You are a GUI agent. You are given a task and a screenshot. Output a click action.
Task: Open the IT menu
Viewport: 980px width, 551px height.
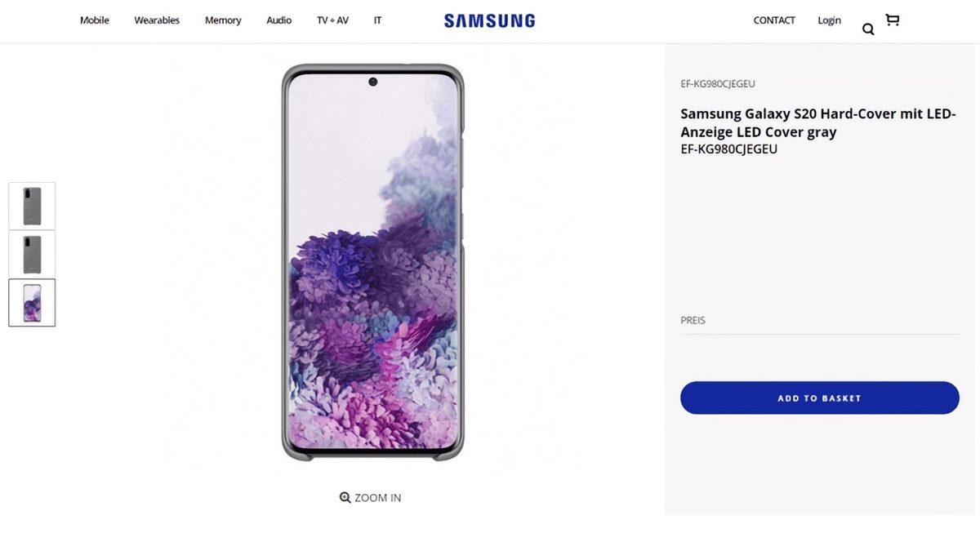pyautogui.click(x=376, y=19)
